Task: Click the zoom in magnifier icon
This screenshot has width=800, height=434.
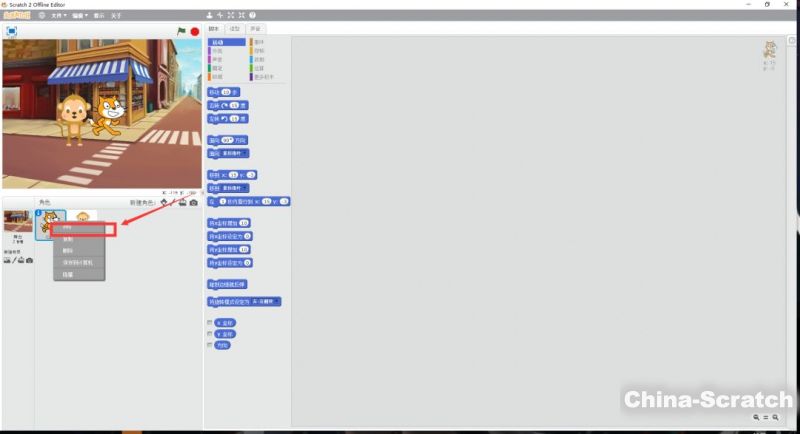Action: (x=775, y=417)
